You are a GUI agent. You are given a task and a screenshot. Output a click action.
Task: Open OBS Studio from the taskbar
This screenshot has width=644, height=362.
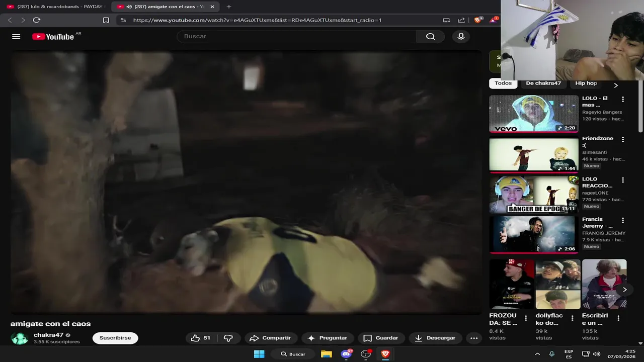366,354
